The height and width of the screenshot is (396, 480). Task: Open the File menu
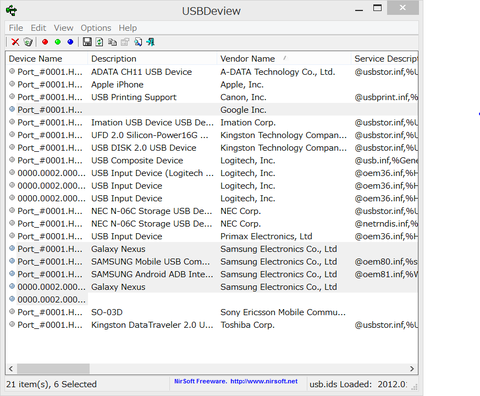click(16, 28)
